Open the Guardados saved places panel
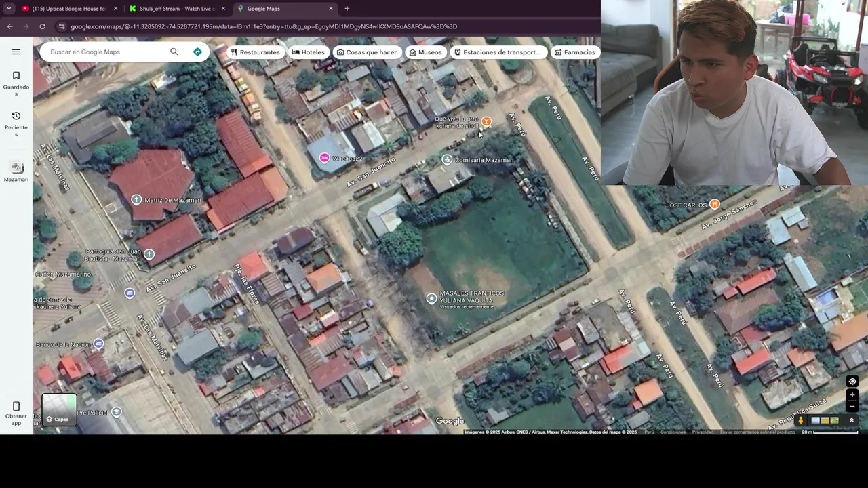This screenshot has height=488, width=868. 16,83
